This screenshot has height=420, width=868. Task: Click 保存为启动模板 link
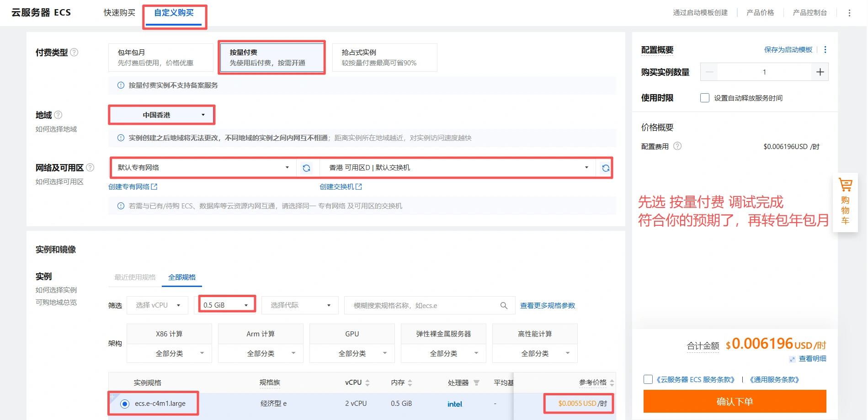(x=788, y=49)
